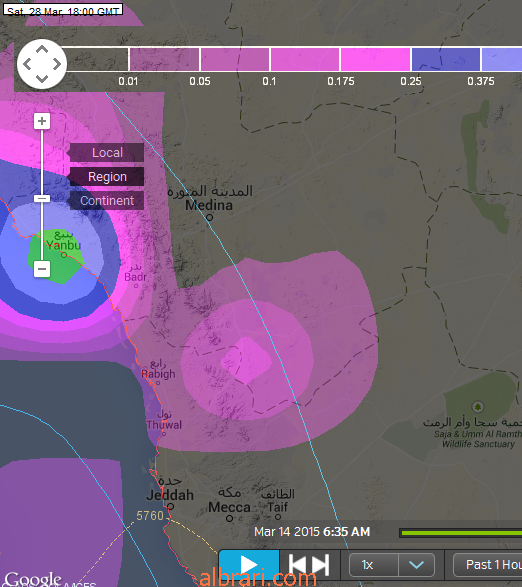Click the green timeline progress bar

pyautogui.click(x=461, y=533)
